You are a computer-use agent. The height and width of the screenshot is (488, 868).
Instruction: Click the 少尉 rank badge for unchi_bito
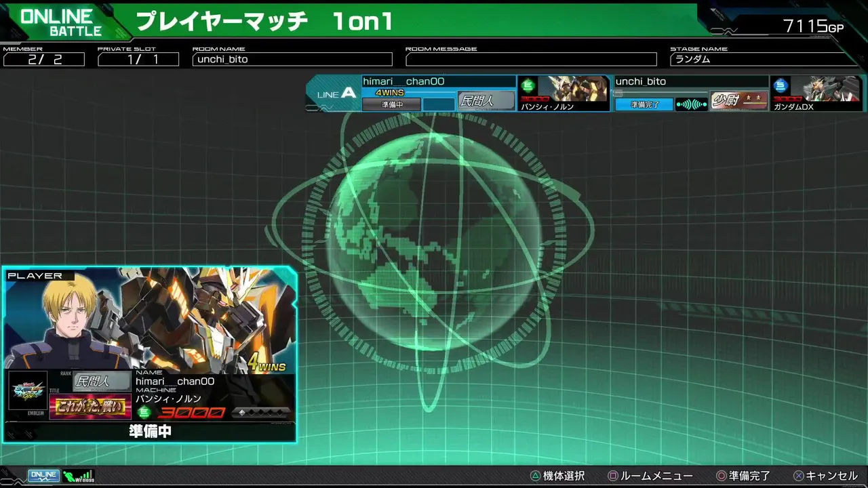[x=739, y=101]
